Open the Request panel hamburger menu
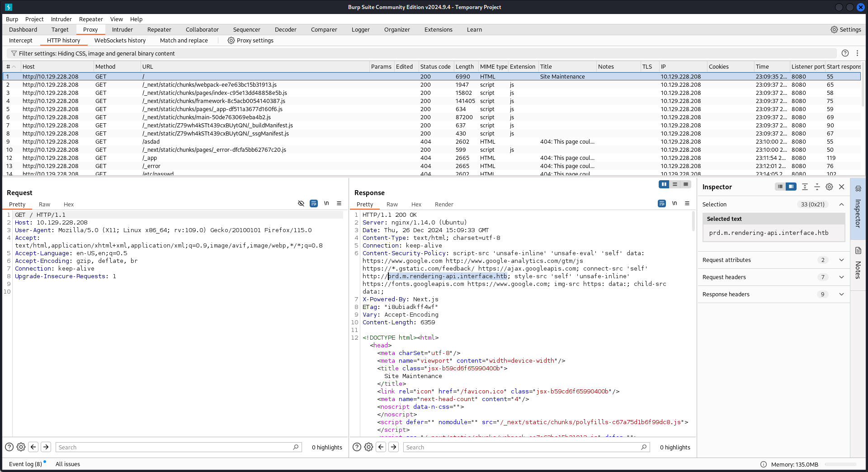Image resolution: width=868 pixels, height=472 pixels. (339, 203)
